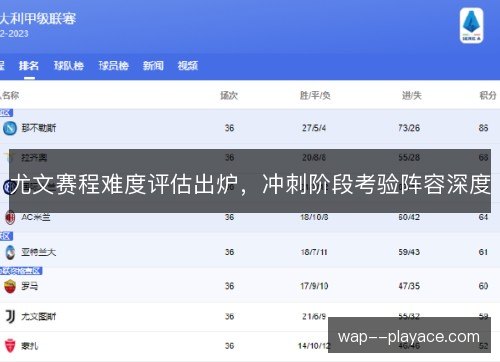The image size is (500, 362).
Task: Click 36 matches in the 蒙扎 row
Action: pyautogui.click(x=229, y=346)
